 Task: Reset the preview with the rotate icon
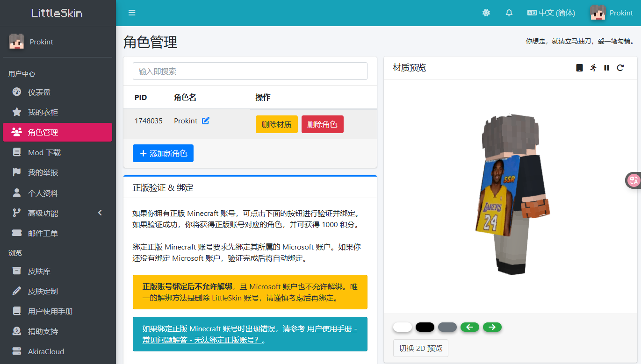click(x=620, y=68)
